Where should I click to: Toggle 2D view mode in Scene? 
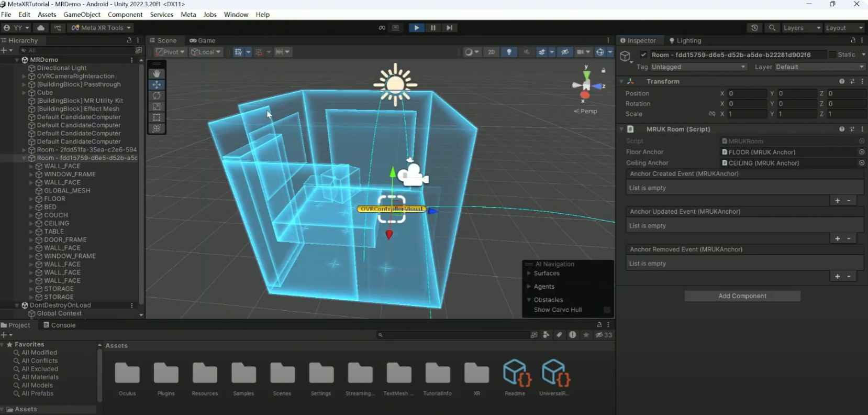pyautogui.click(x=491, y=52)
